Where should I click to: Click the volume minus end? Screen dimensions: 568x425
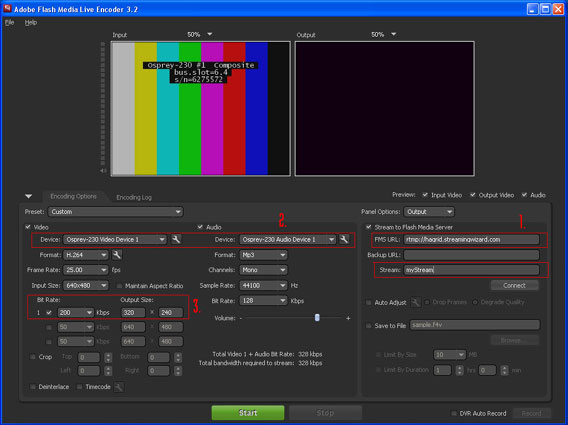click(x=241, y=318)
